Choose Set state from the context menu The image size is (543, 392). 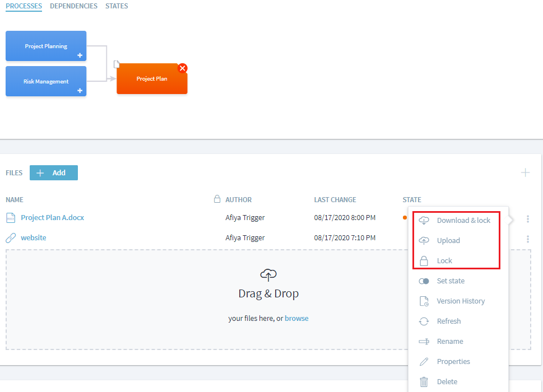click(x=451, y=281)
